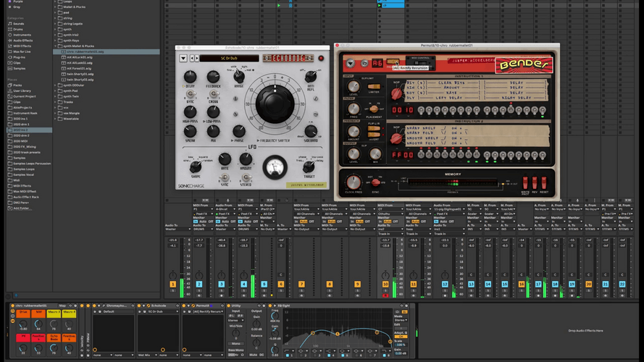Click EQ Eight Adapt. Q On button

pos(401,337)
